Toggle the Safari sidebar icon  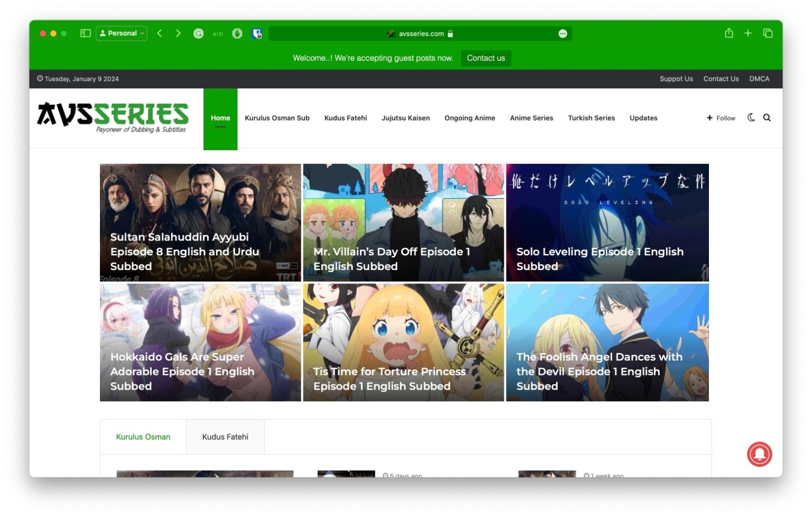85,33
